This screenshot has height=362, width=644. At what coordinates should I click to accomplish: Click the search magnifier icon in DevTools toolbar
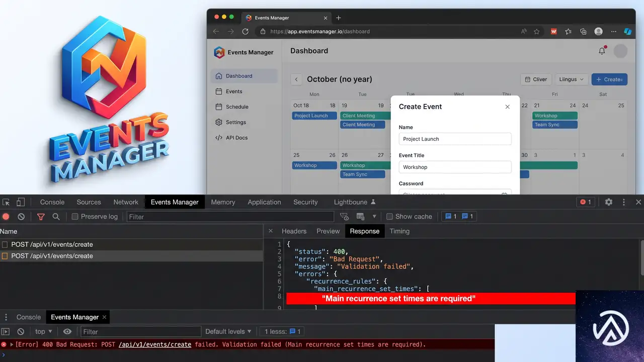[x=56, y=217]
